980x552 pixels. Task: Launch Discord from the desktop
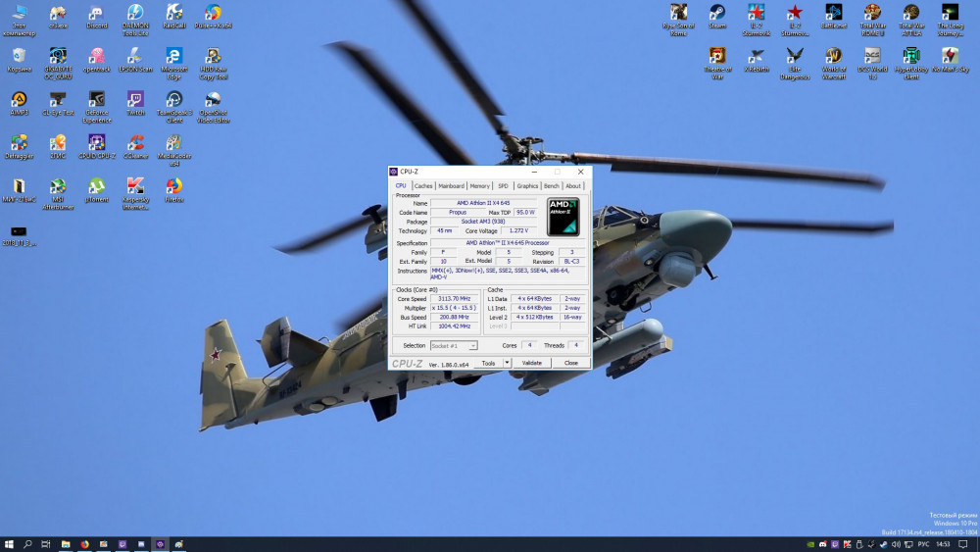pyautogui.click(x=97, y=14)
